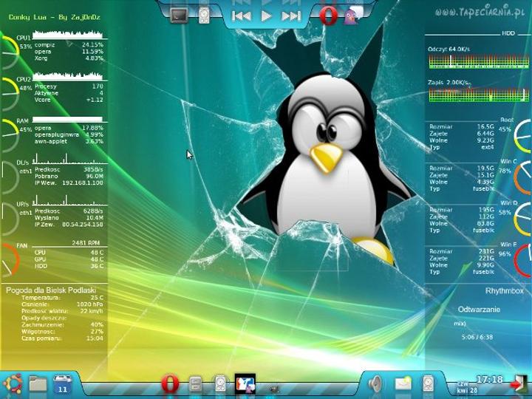Click the 'Pobrano 96.0M' row

pyautogui.click(x=69, y=176)
